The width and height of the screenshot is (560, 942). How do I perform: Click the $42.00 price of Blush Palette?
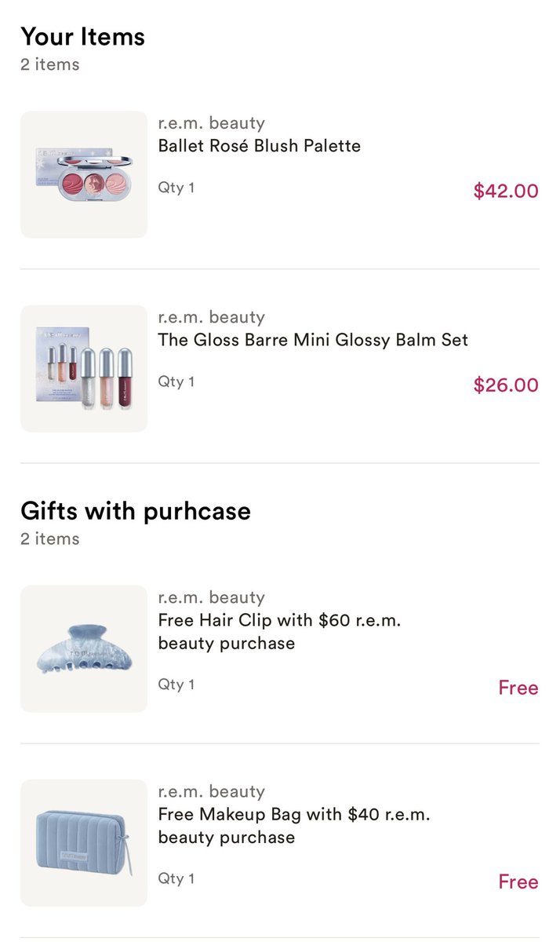506,191
